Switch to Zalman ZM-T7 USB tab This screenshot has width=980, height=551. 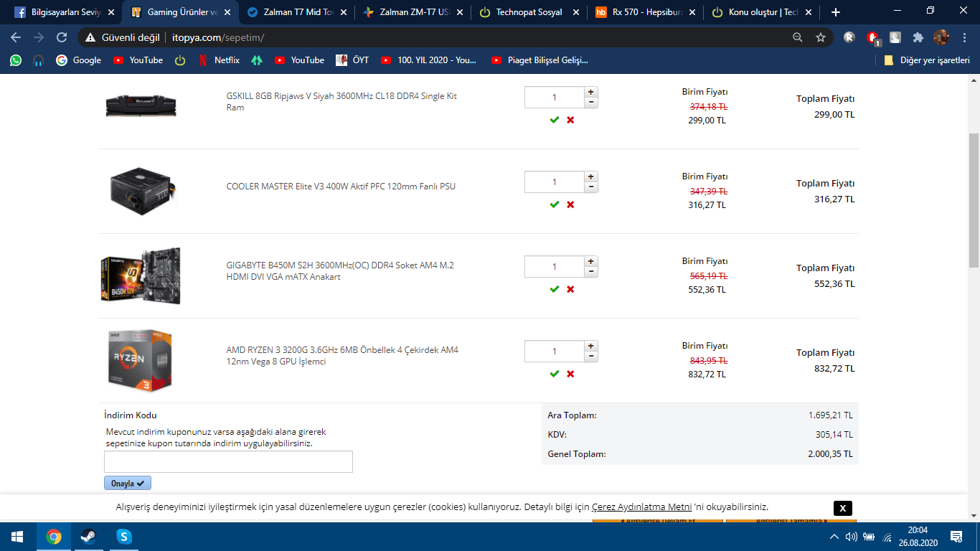413,12
